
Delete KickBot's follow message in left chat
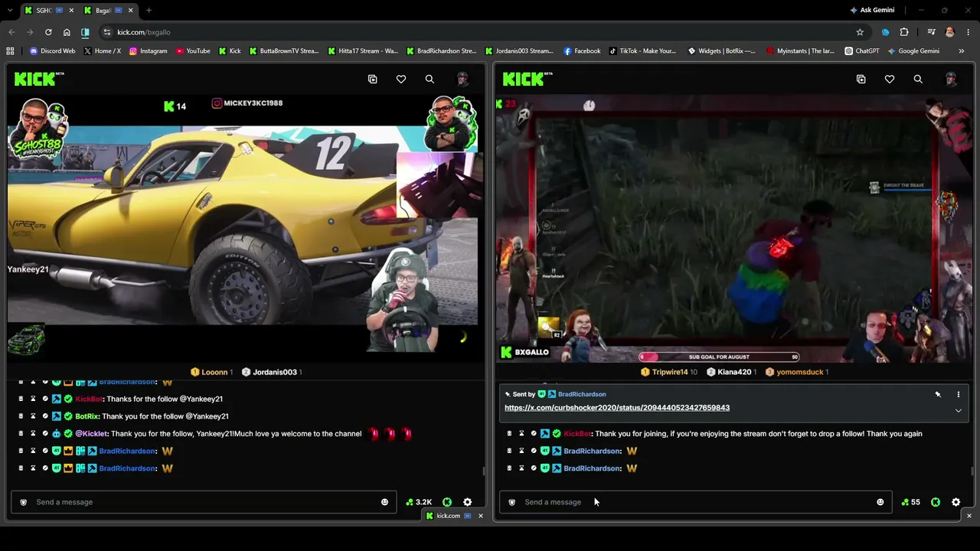pos(21,399)
